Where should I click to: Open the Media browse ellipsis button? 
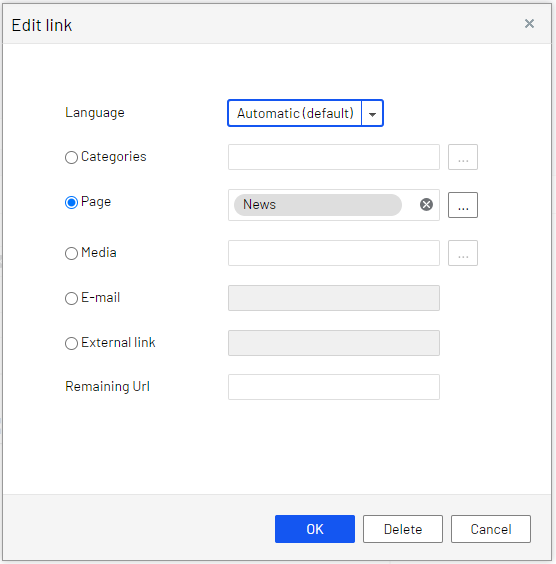463,253
